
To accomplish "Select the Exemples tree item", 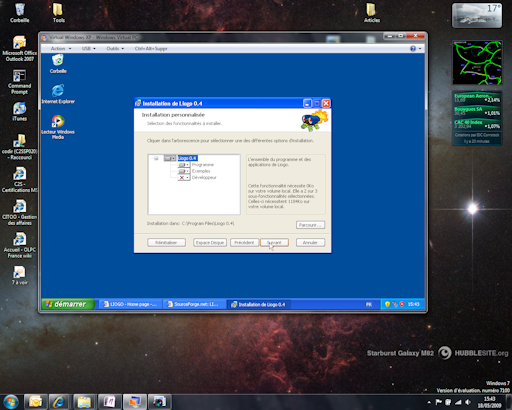I will 201,171.
